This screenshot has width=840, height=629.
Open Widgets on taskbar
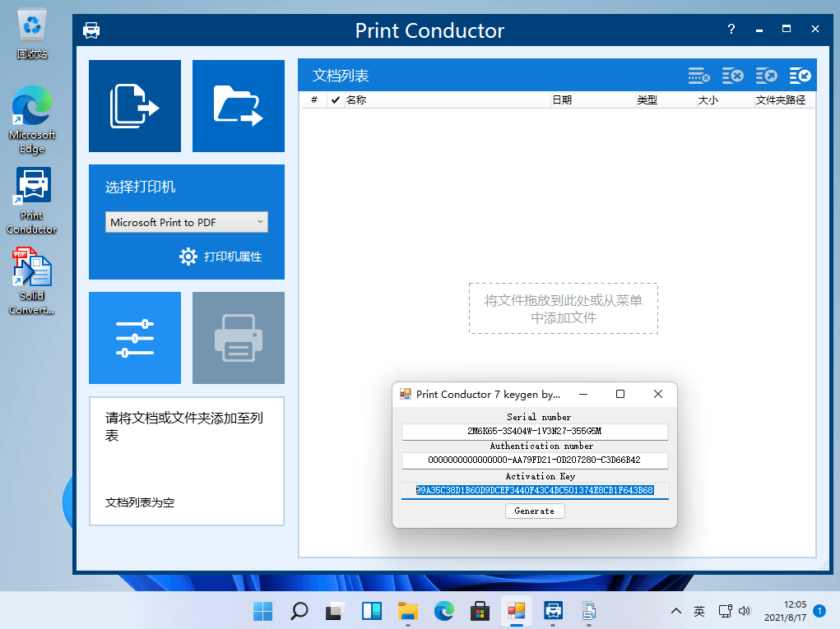tap(371, 611)
